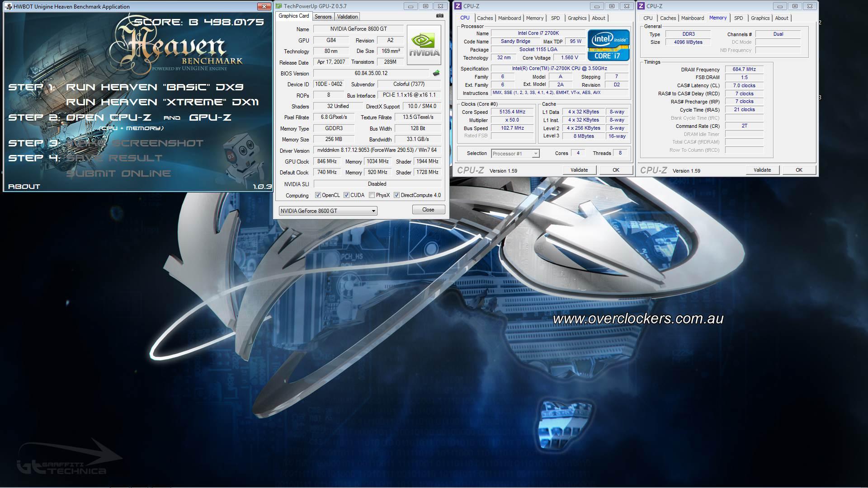Open Caches tab in the right CPU-Z window

click(x=668, y=18)
